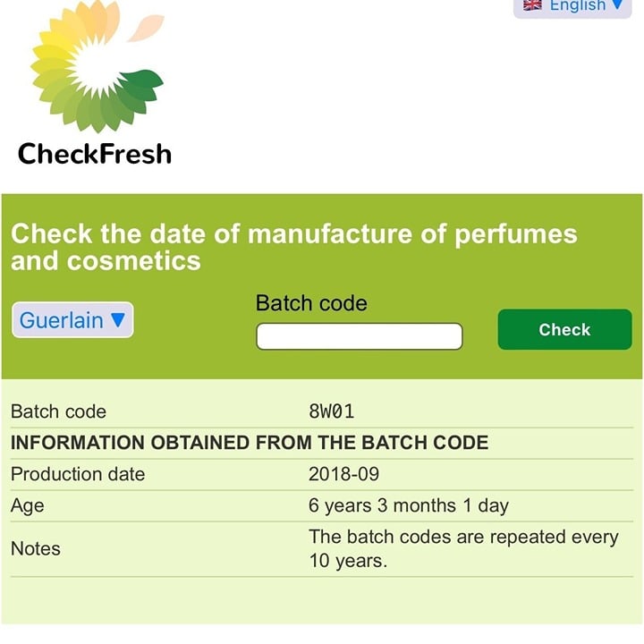Click the page heading about manufacture date
Image resolution: width=644 pixels, height=644 pixels.
(294, 247)
